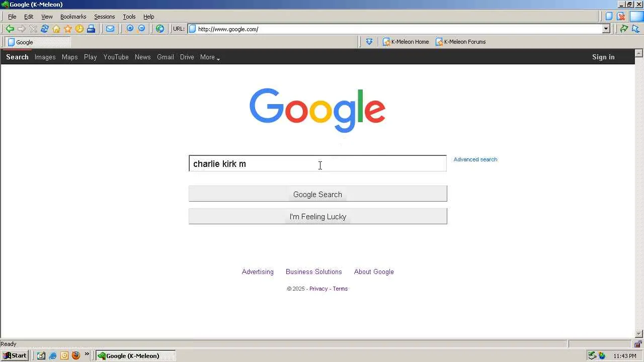The height and width of the screenshot is (362, 644).
Task: Open the URL history dropdown arrow
Action: click(606, 29)
